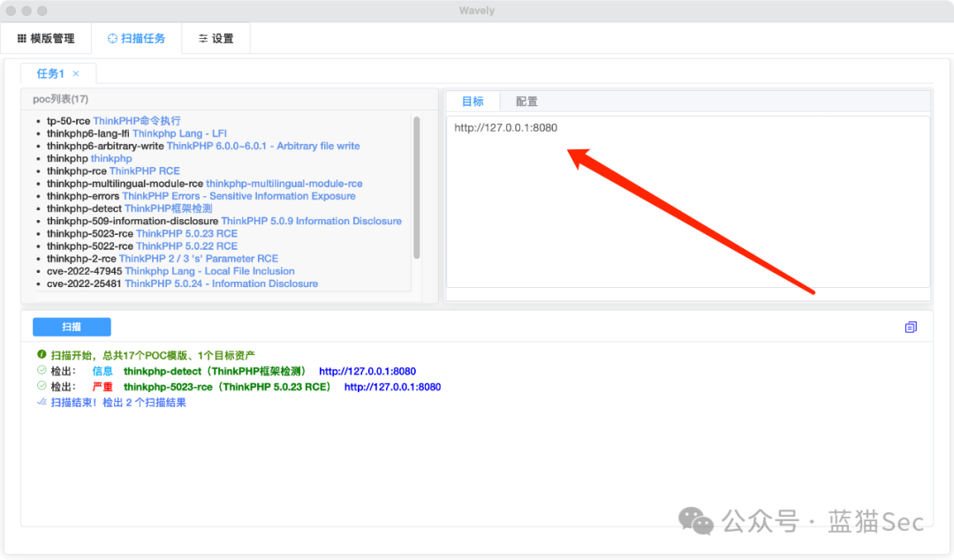Open URL in thinkphp-detect result row

click(x=367, y=371)
